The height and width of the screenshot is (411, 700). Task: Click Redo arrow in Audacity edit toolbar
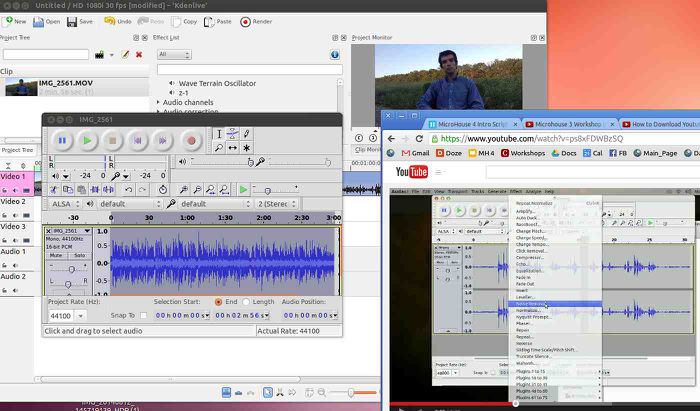tap(142, 190)
